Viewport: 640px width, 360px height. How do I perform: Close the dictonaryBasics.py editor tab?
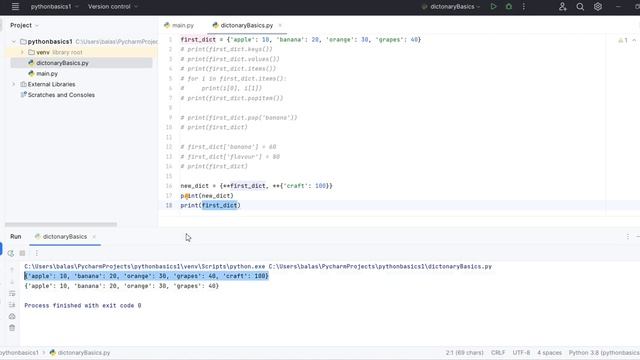coord(280,25)
